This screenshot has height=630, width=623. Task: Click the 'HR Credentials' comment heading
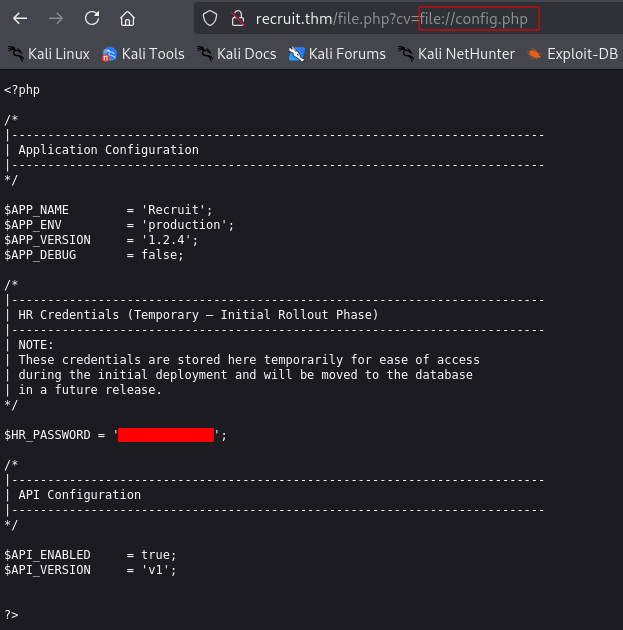(198, 315)
